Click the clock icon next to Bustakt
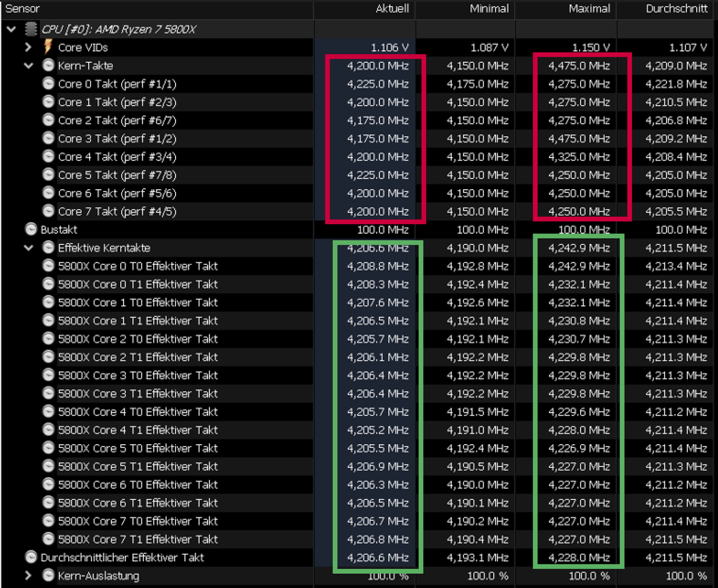This screenshot has height=588, width=718. click(x=31, y=229)
